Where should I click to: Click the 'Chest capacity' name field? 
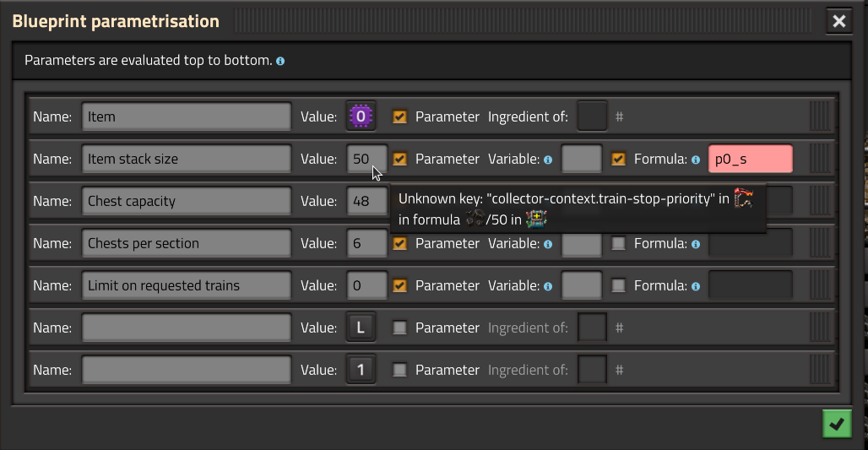(187, 201)
